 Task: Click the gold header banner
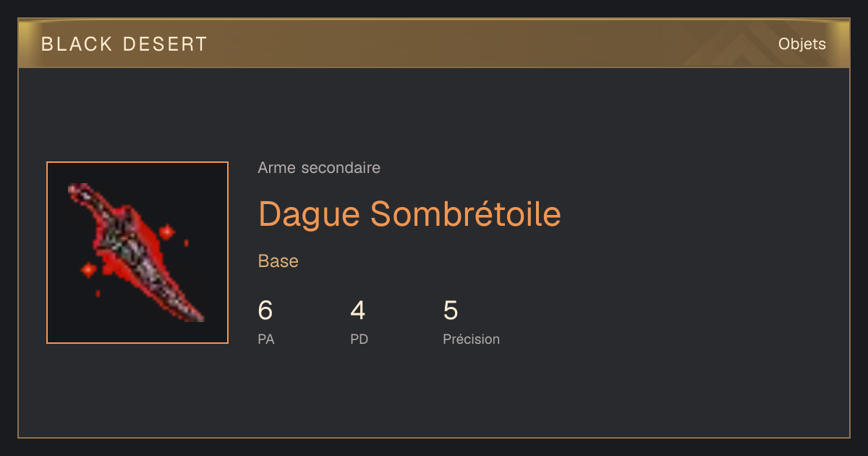(x=434, y=43)
